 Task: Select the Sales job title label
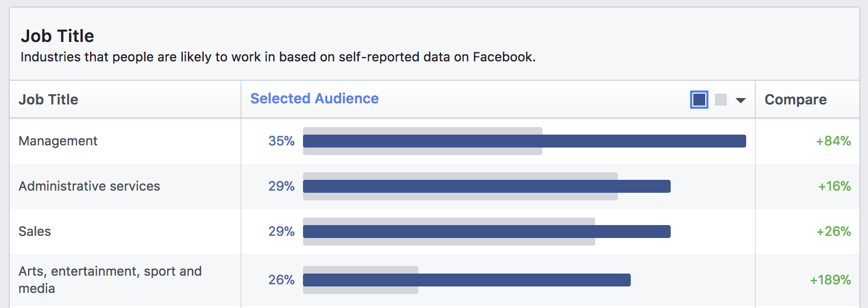35,232
